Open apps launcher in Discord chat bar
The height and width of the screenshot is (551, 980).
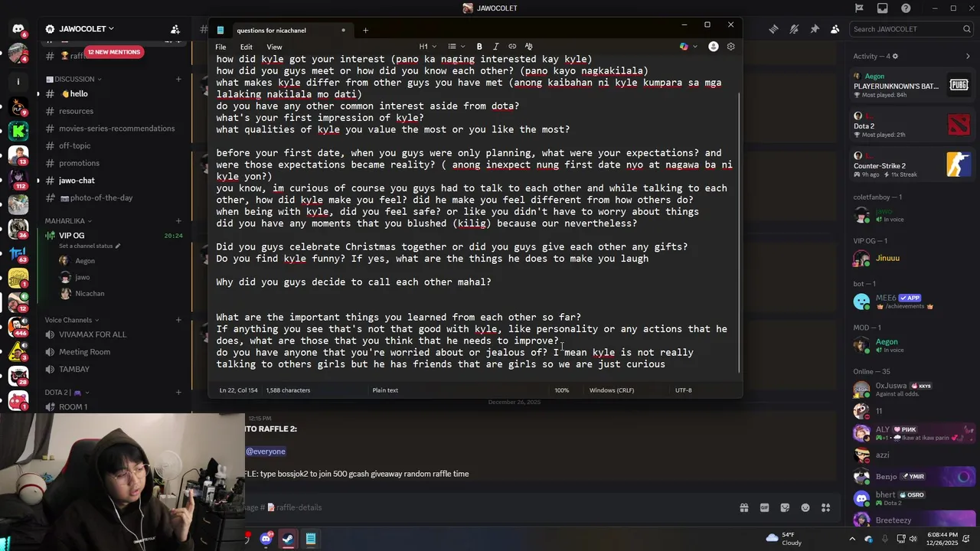(x=826, y=507)
